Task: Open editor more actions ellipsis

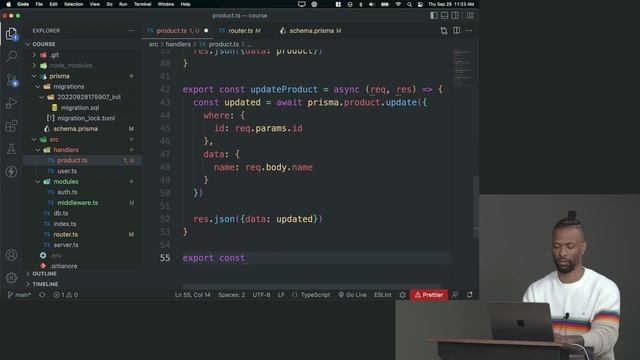Action: pyautogui.click(x=469, y=31)
